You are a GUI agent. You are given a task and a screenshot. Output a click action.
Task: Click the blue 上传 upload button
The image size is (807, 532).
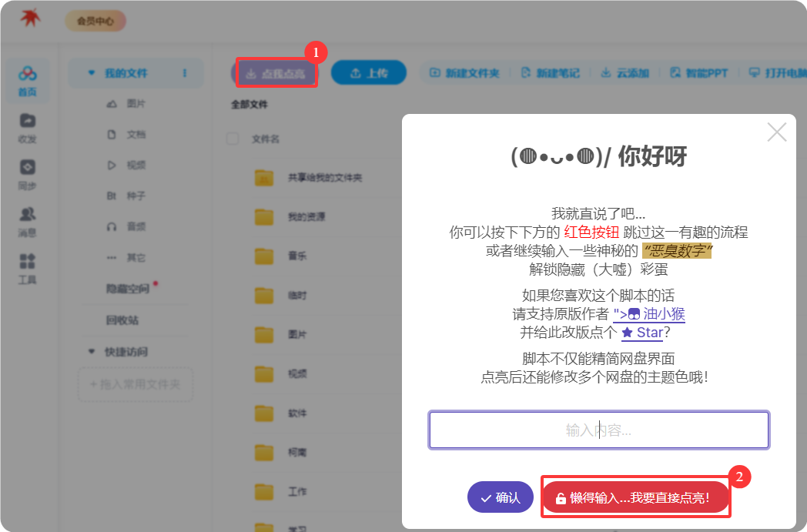[369, 73]
